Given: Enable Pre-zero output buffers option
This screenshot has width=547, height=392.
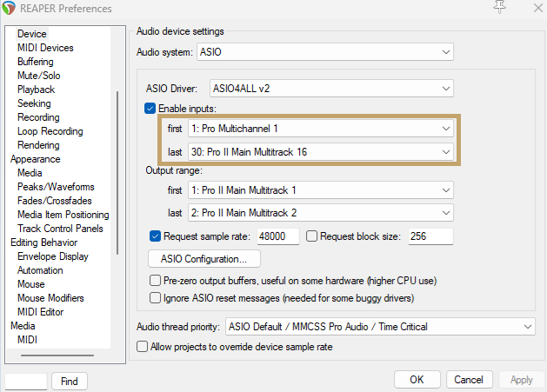Looking at the screenshot, I should [x=155, y=281].
